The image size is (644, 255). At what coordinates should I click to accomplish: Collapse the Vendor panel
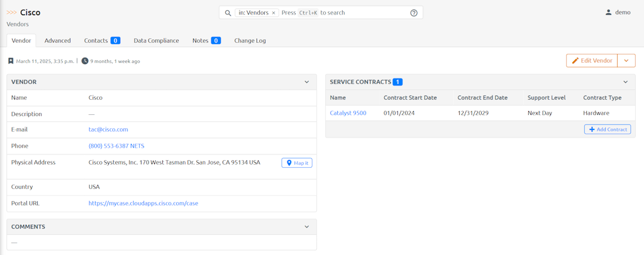(x=306, y=82)
